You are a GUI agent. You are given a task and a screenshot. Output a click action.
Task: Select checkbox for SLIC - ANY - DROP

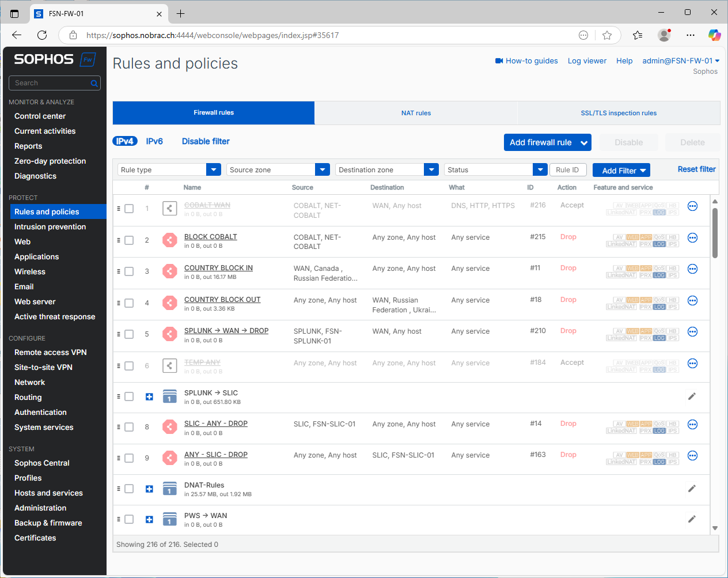129,427
